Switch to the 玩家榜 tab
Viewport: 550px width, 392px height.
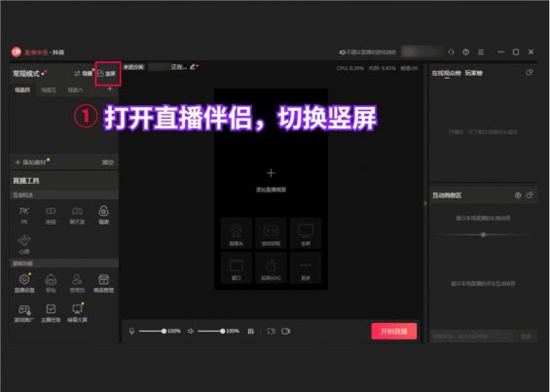[x=473, y=73]
